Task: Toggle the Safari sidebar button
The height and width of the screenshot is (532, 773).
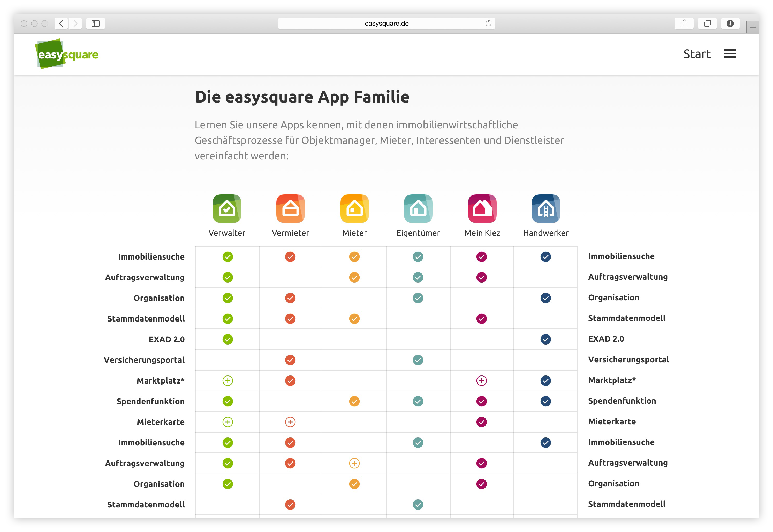Action: tap(95, 23)
